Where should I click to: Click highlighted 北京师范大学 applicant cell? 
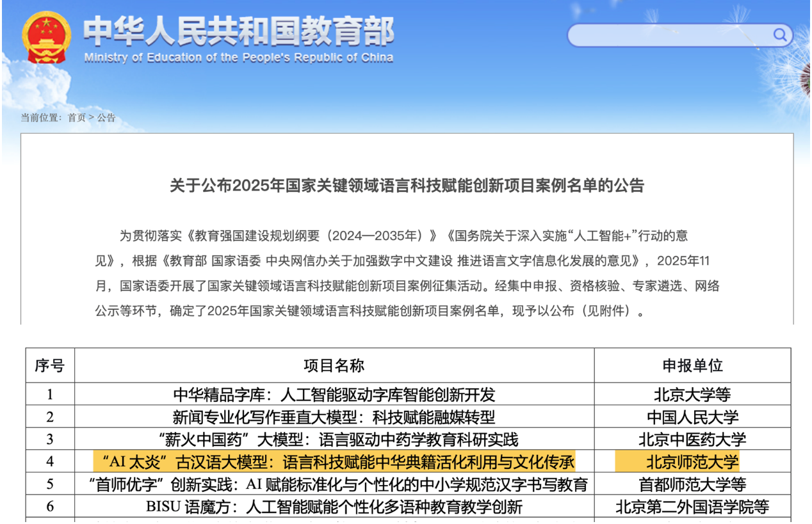692,462
